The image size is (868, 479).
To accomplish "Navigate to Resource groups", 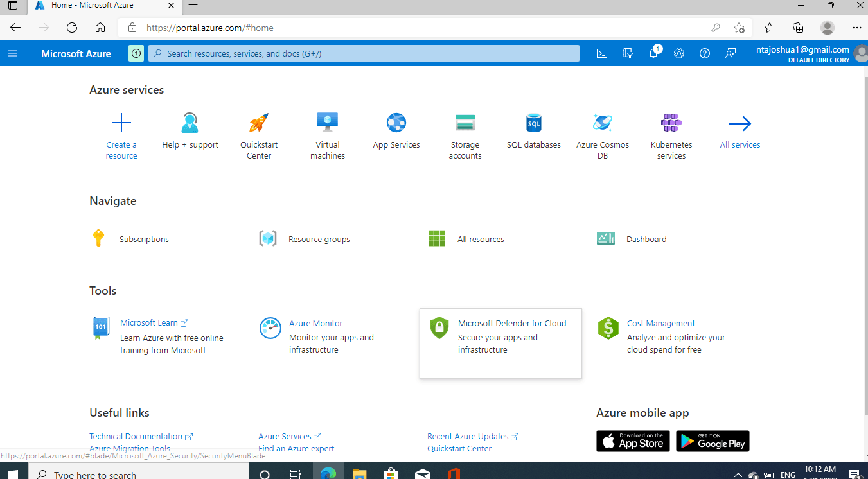I will coord(319,239).
